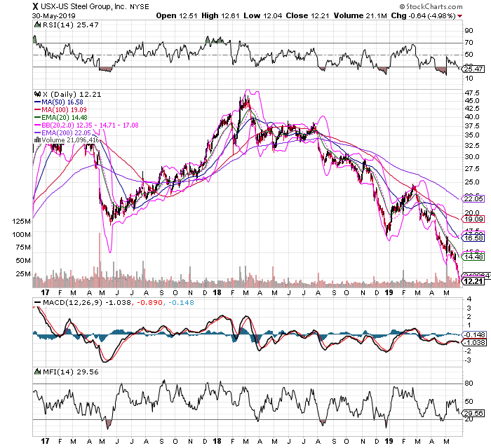Click the 100M volume axis label
Viewport: 491px width, 448px height.
(21, 234)
